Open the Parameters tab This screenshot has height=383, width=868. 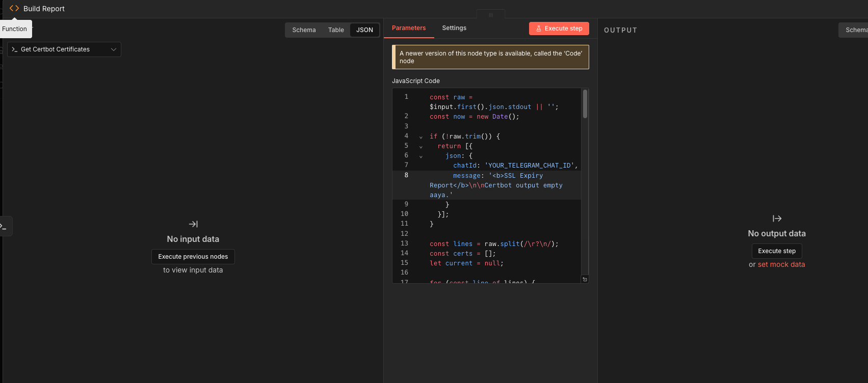409,28
